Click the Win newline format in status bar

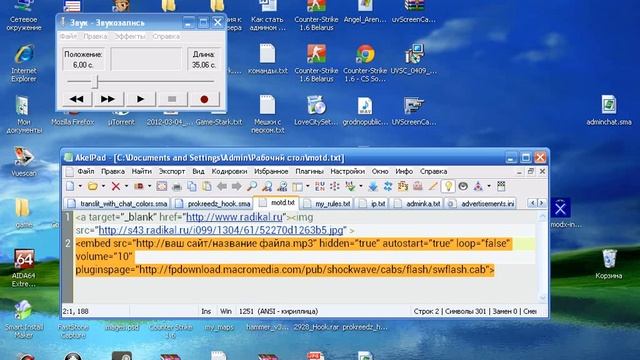tap(226, 311)
